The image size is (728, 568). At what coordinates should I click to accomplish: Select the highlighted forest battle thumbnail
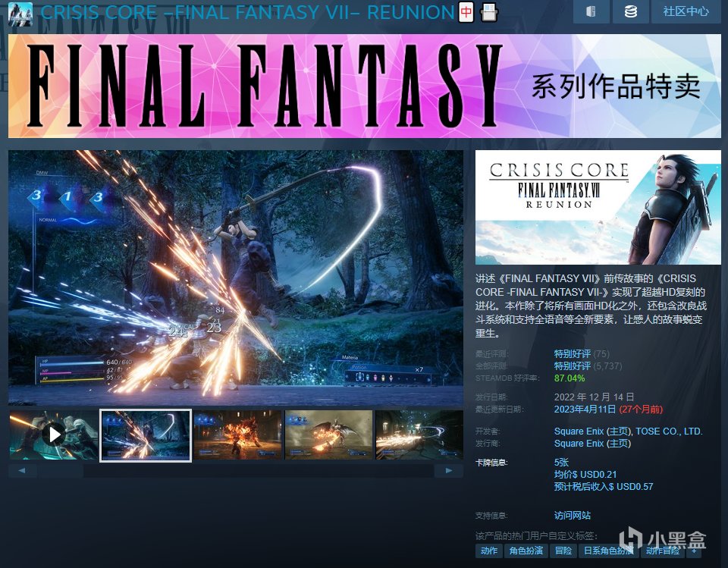coord(146,435)
